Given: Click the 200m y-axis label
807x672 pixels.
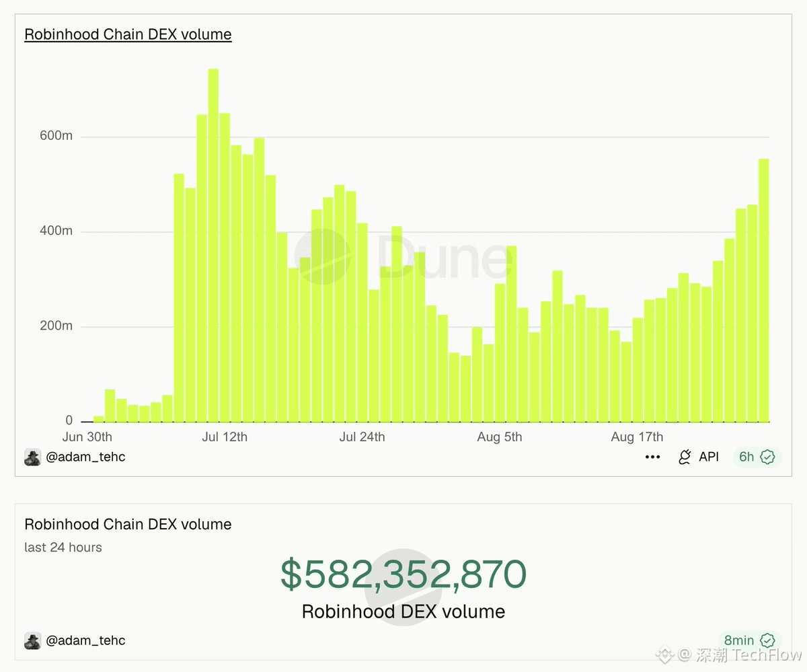Looking at the screenshot, I should pyautogui.click(x=58, y=326).
